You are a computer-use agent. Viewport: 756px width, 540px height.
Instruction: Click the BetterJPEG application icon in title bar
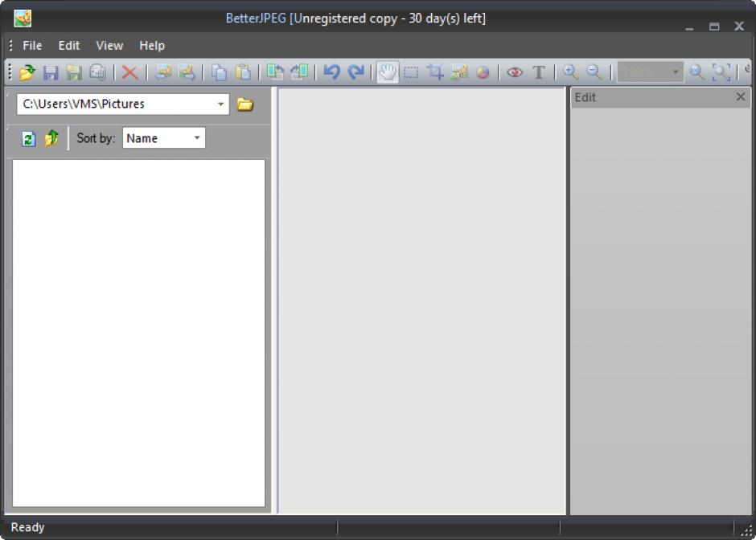23,18
